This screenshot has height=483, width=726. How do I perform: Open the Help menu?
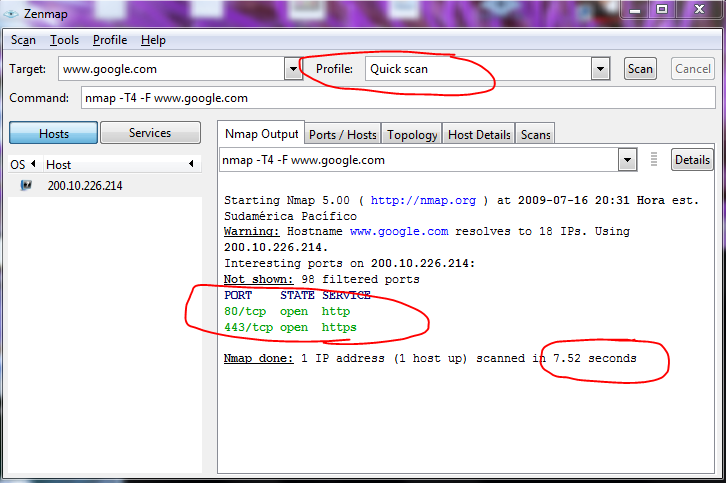click(x=153, y=40)
